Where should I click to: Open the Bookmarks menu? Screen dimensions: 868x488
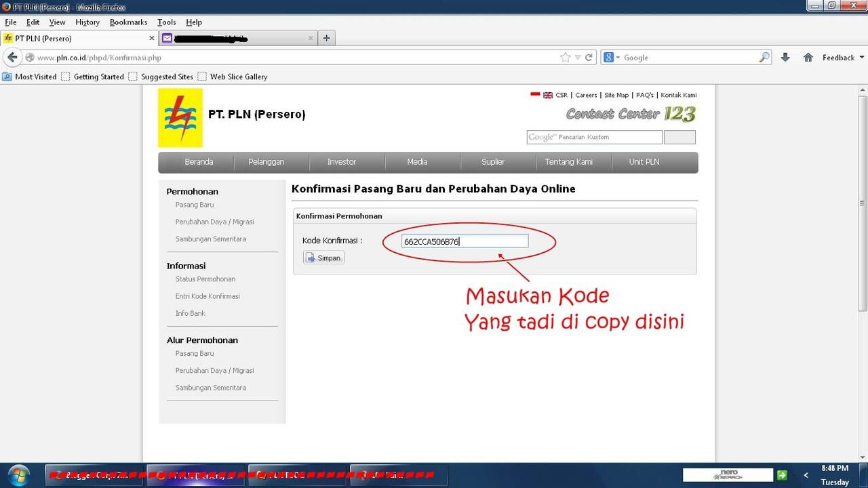[x=128, y=22]
